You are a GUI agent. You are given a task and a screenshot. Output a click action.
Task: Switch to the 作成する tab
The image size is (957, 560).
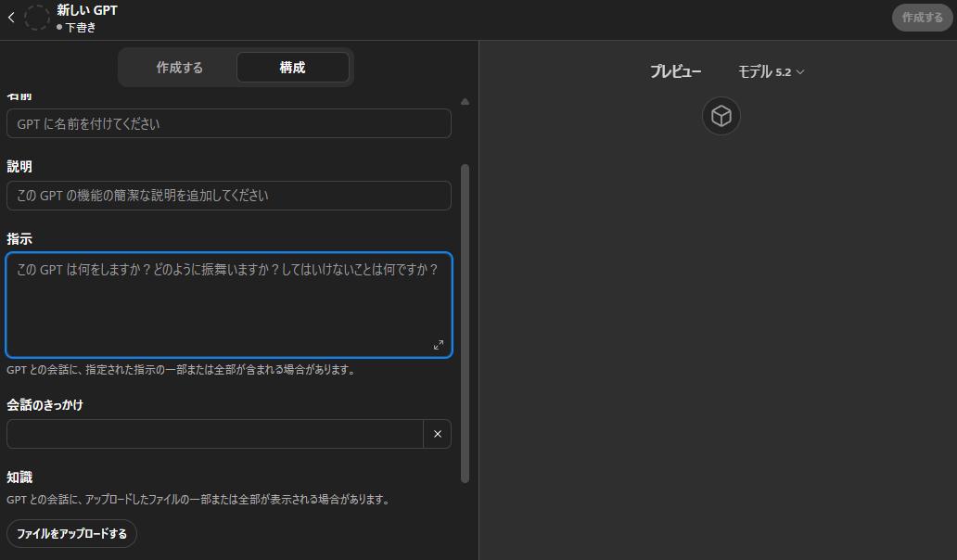pyautogui.click(x=179, y=68)
